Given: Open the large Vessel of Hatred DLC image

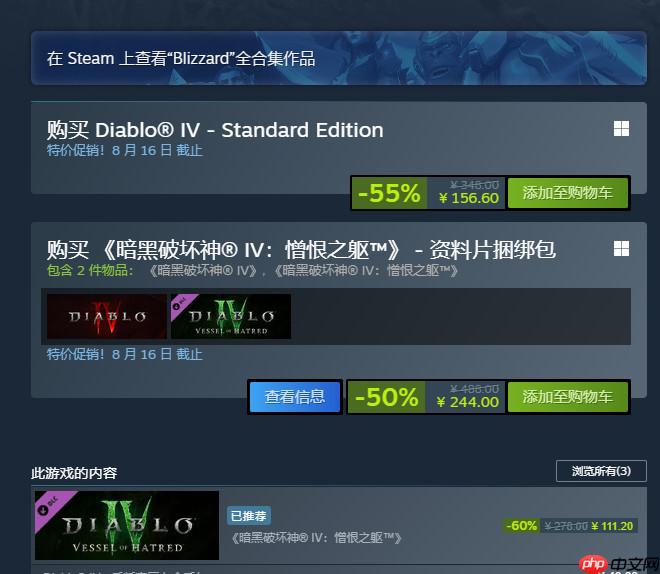Looking at the screenshot, I should [x=127, y=525].
